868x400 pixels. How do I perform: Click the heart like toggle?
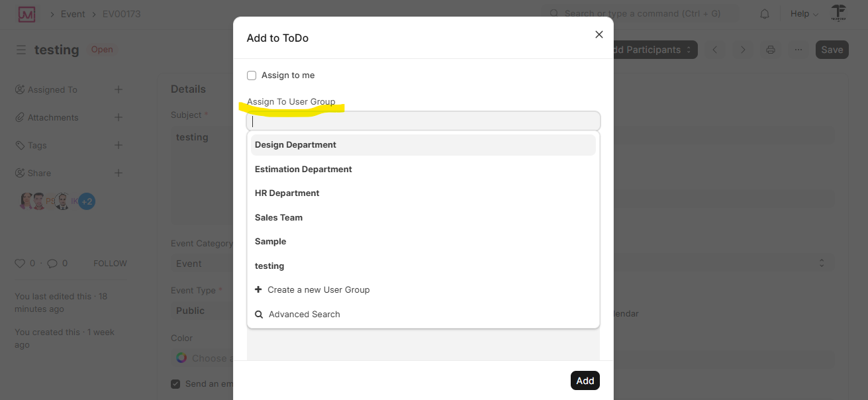click(x=20, y=263)
